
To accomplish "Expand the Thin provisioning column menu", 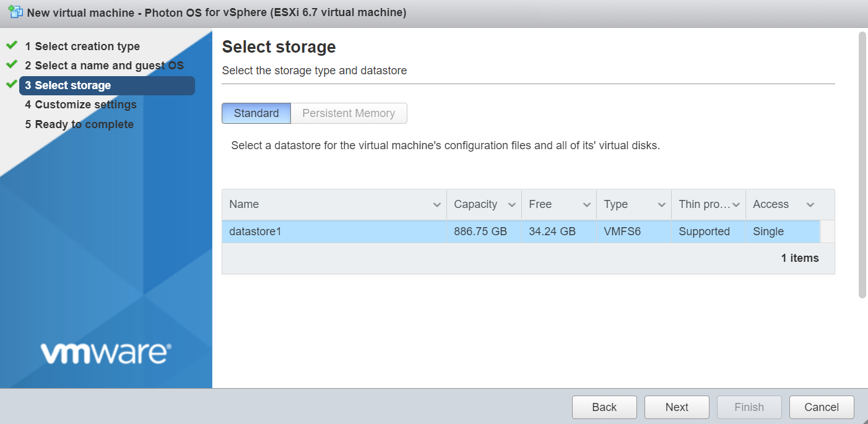I will pyautogui.click(x=736, y=205).
